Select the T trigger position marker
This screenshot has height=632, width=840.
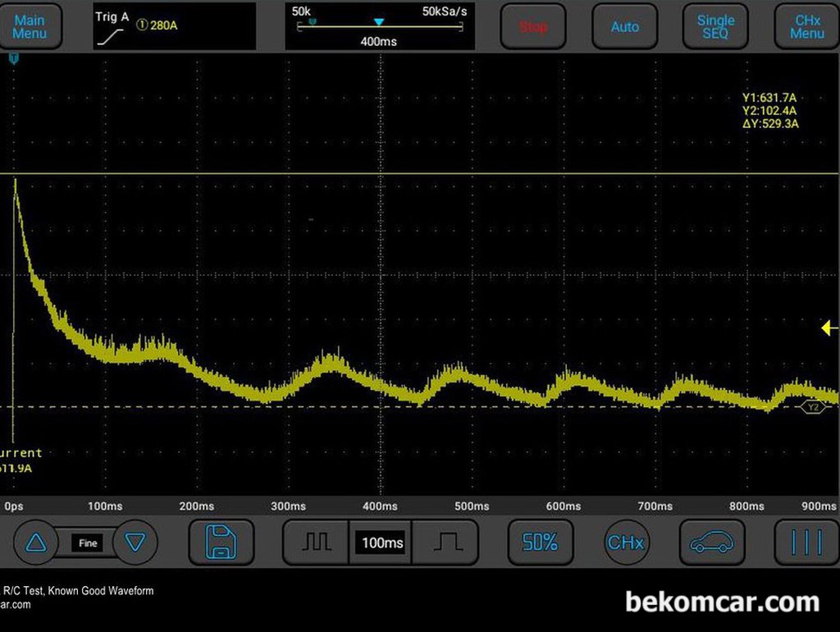coord(14,58)
